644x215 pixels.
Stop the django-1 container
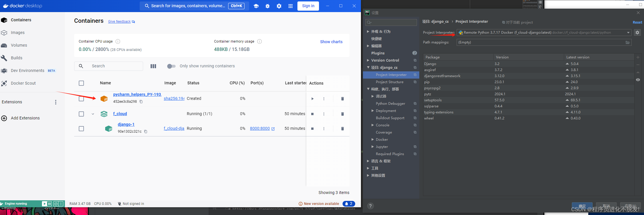click(x=312, y=129)
